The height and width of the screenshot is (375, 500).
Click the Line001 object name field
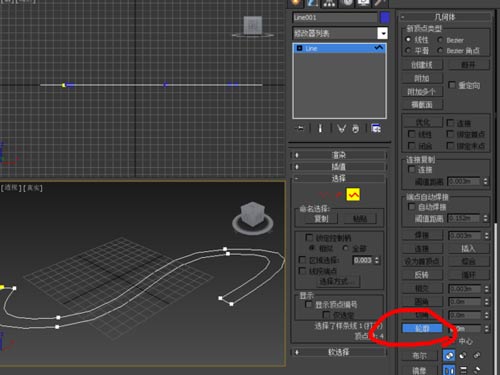(335, 17)
